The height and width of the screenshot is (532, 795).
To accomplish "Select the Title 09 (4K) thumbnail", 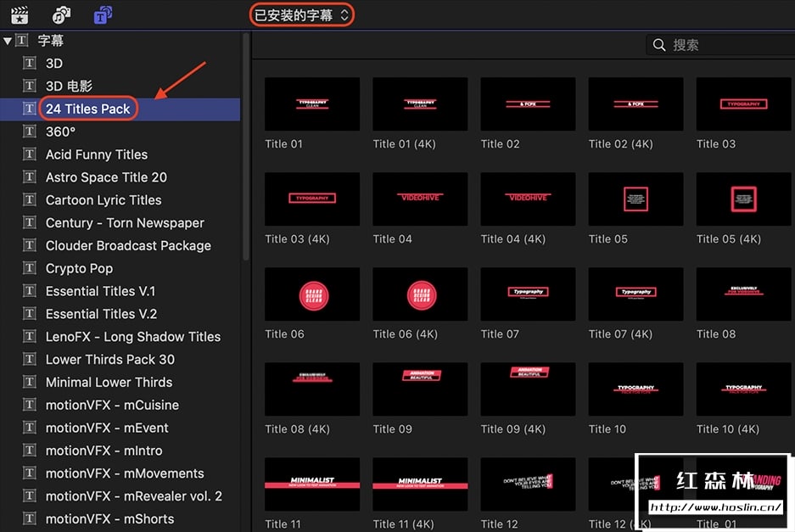I will pyautogui.click(x=528, y=389).
